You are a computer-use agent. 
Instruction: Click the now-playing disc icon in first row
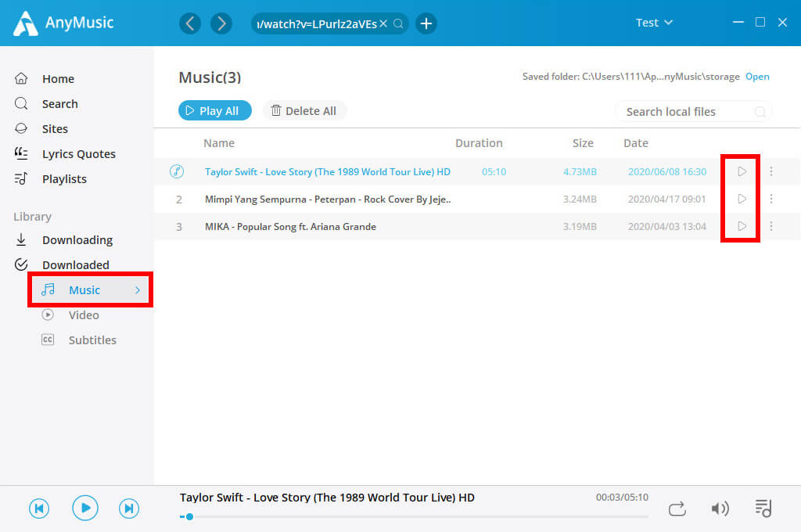177,171
